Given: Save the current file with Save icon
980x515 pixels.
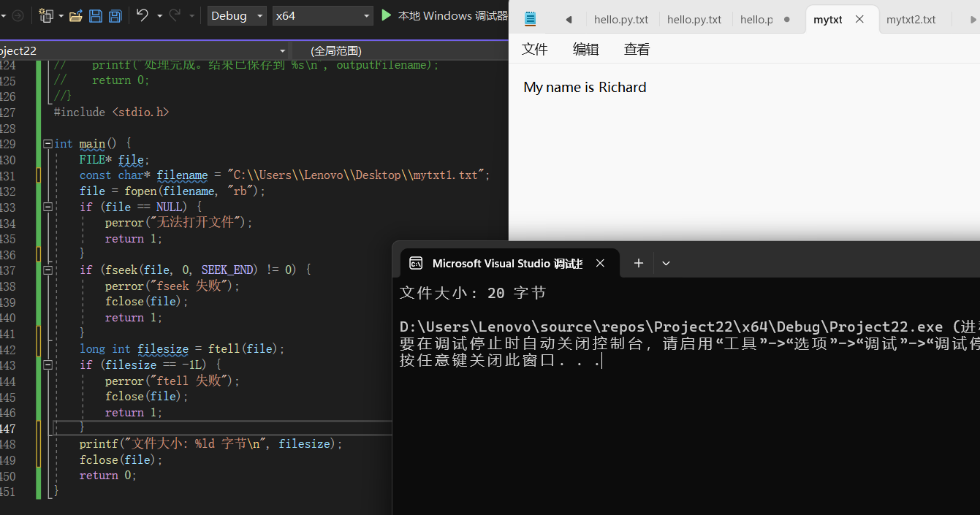Looking at the screenshot, I should (x=96, y=15).
